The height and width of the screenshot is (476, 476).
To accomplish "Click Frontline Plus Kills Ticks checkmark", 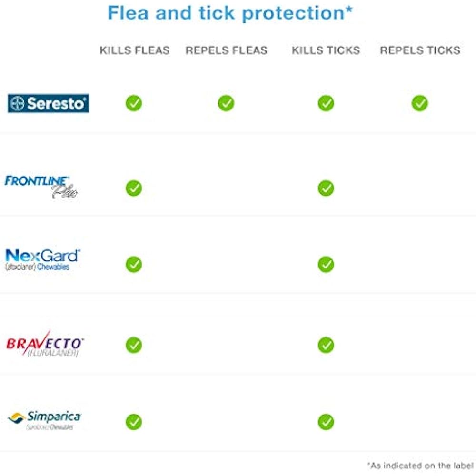I will pos(326,188).
